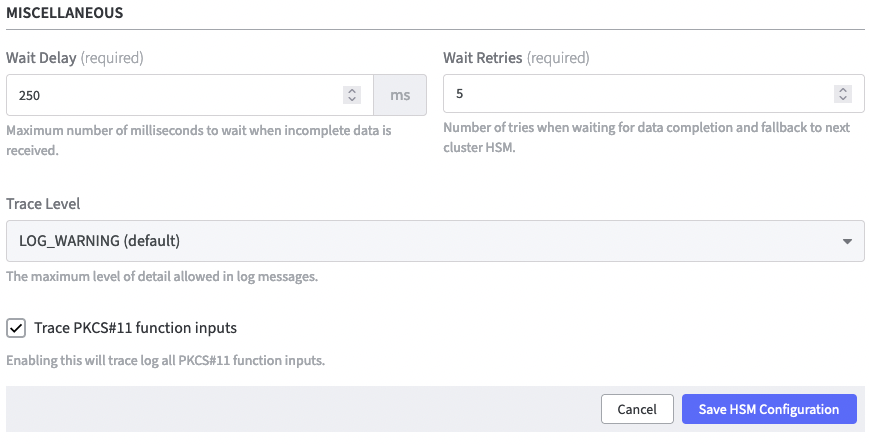Select the "Trace Level" field label
Viewport: 869px width, 445px height.
point(43,204)
